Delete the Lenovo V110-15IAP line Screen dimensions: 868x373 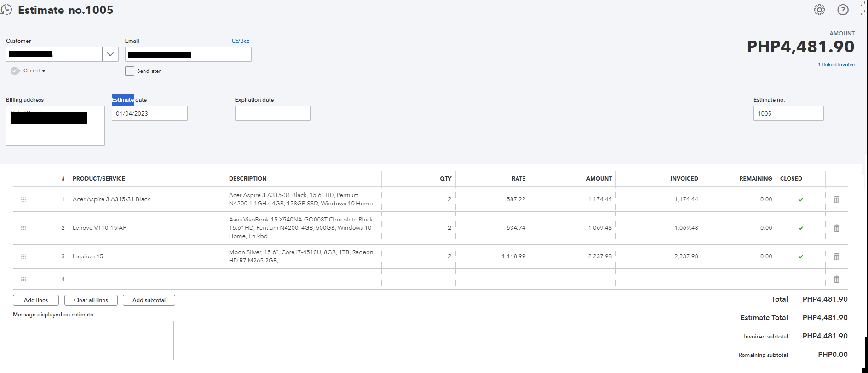(837, 228)
